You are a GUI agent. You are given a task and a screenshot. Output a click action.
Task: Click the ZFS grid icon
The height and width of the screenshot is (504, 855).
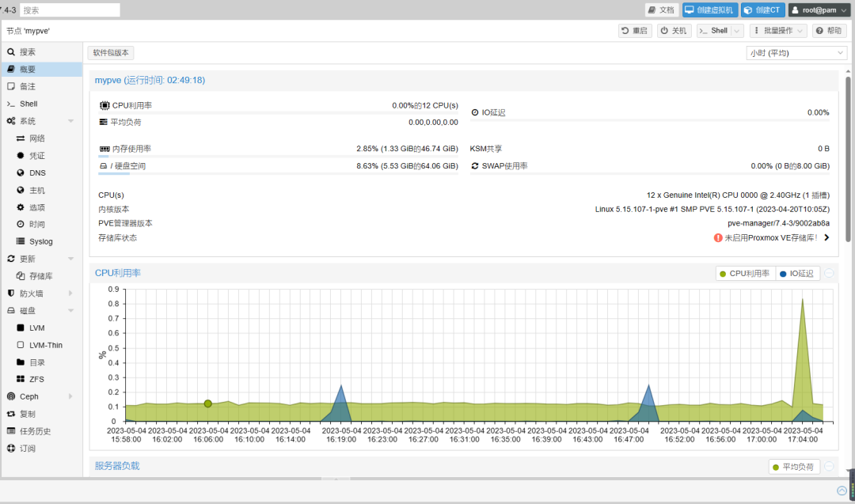point(21,380)
